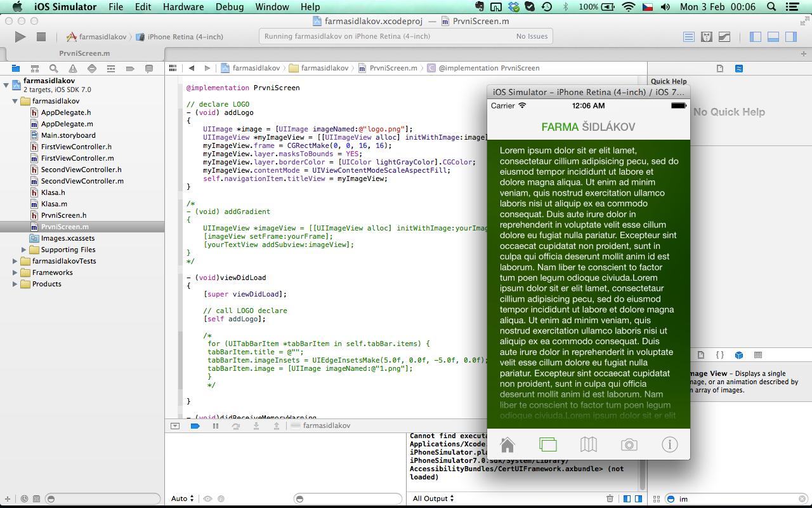The width and height of the screenshot is (812, 508).
Task: Toggle the Utilities pane visibility
Action: click(790, 37)
